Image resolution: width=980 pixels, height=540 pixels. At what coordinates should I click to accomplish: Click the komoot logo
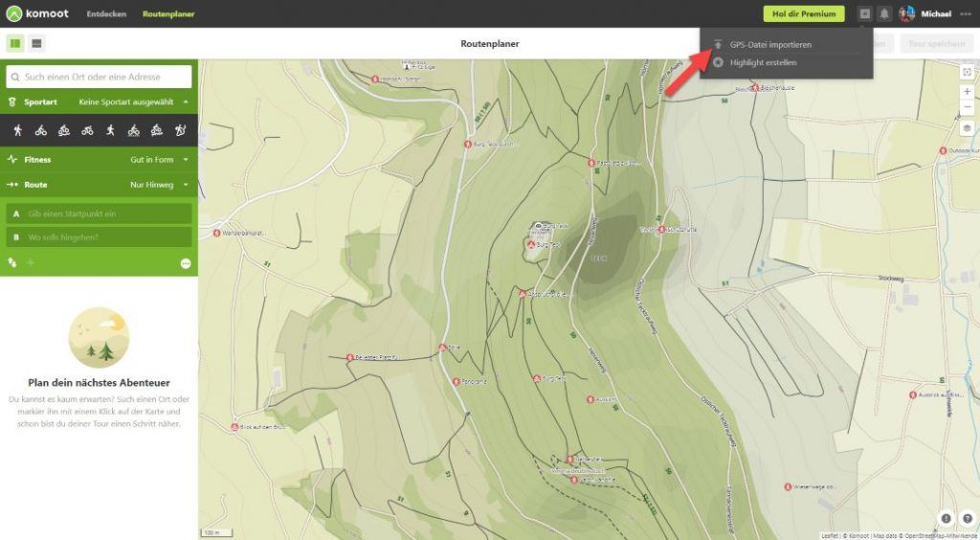tap(37, 13)
